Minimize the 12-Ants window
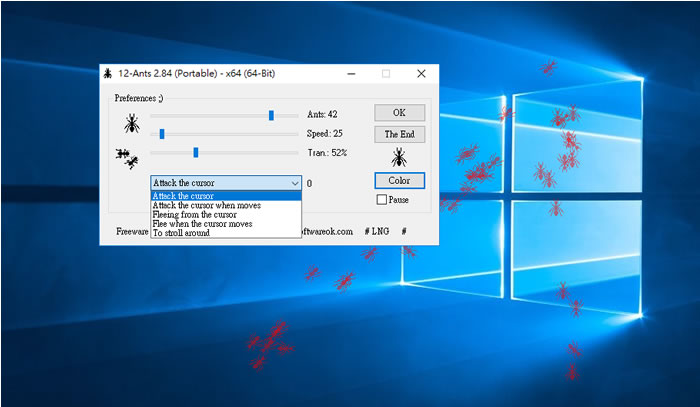The height and width of the screenshot is (407, 700). tap(351, 74)
